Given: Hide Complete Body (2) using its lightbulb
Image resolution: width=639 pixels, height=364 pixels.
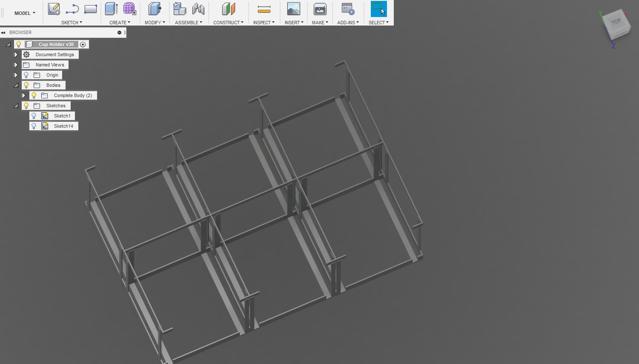Looking at the screenshot, I should [34, 95].
